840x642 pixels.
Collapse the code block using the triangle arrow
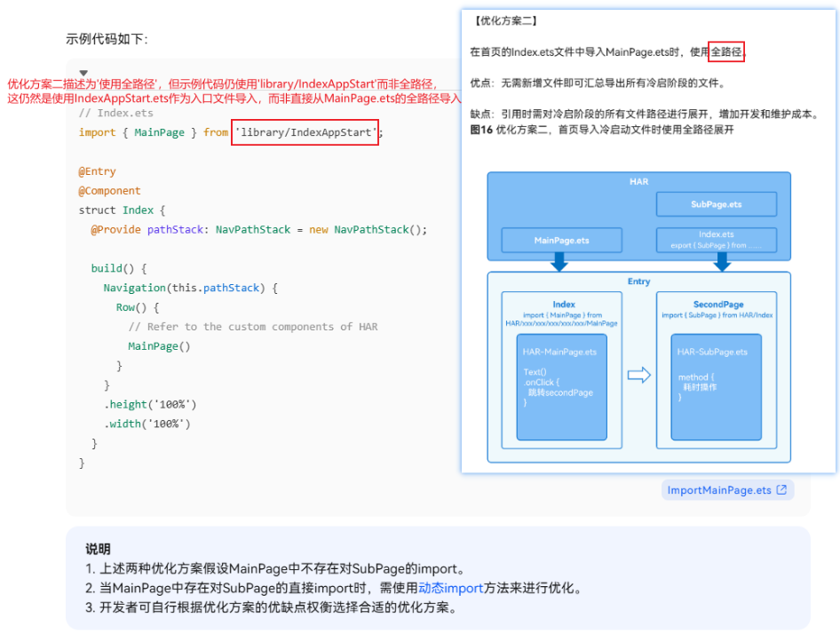tap(83, 73)
